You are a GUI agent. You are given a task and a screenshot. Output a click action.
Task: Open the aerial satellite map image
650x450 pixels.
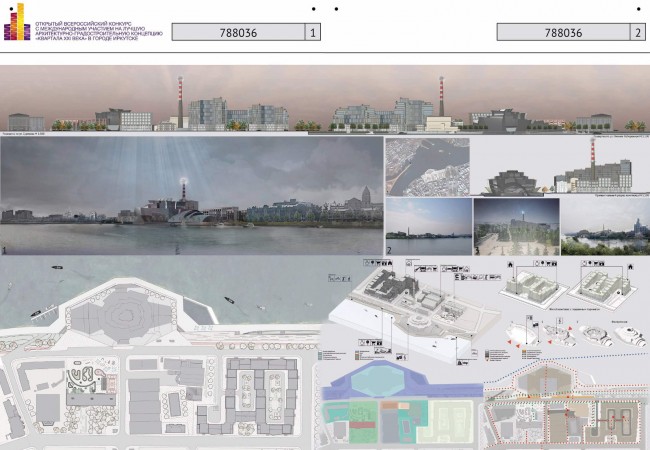(427, 167)
